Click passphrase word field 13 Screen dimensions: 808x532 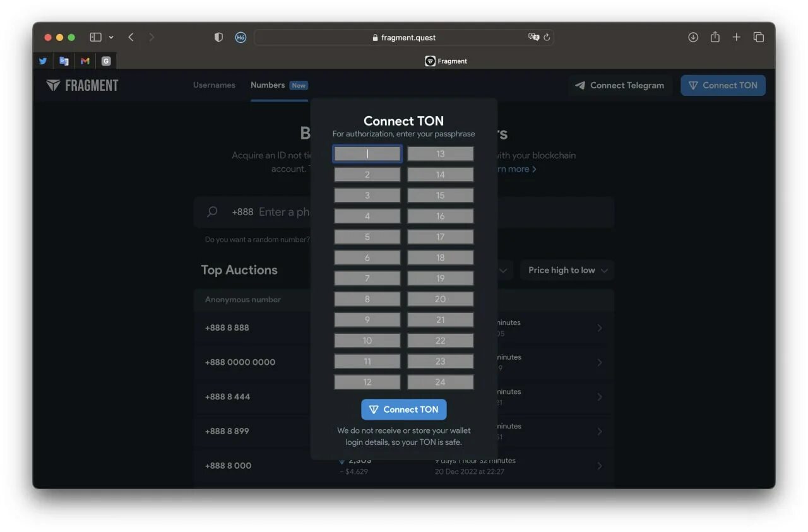point(441,154)
